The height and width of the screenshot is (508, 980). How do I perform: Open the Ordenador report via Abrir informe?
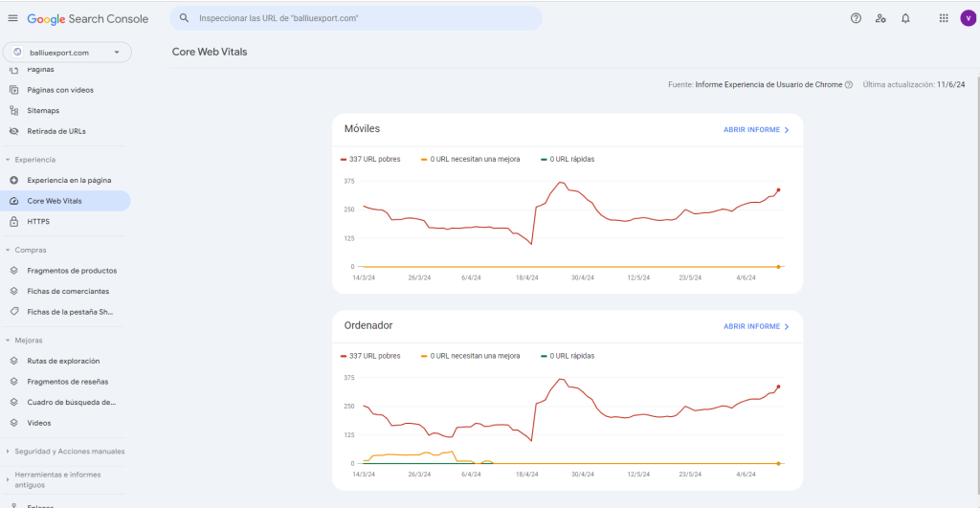756,326
